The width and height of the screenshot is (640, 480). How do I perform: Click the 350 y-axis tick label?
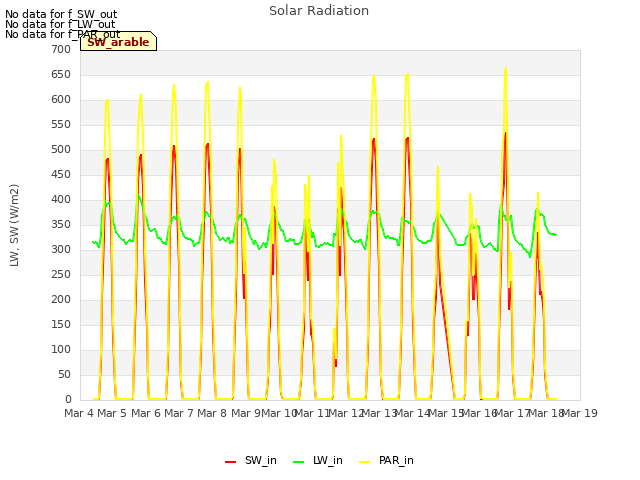pyautogui.click(x=61, y=224)
